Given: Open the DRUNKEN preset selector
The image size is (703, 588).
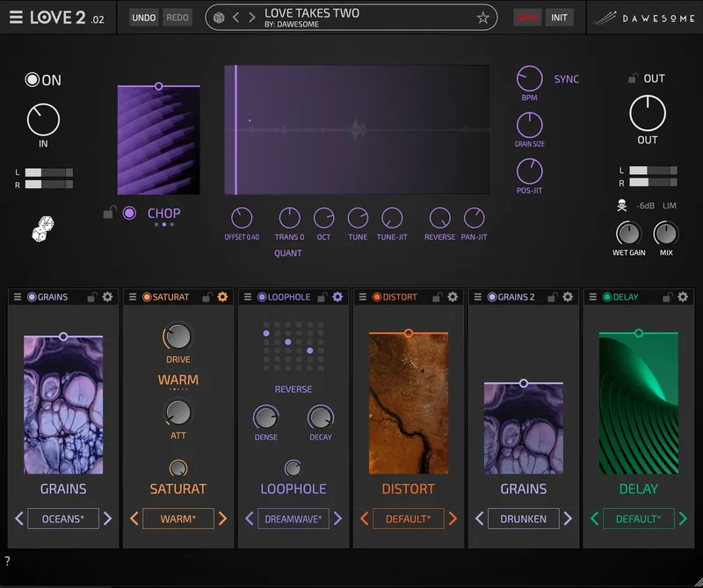Looking at the screenshot, I should click(x=523, y=519).
